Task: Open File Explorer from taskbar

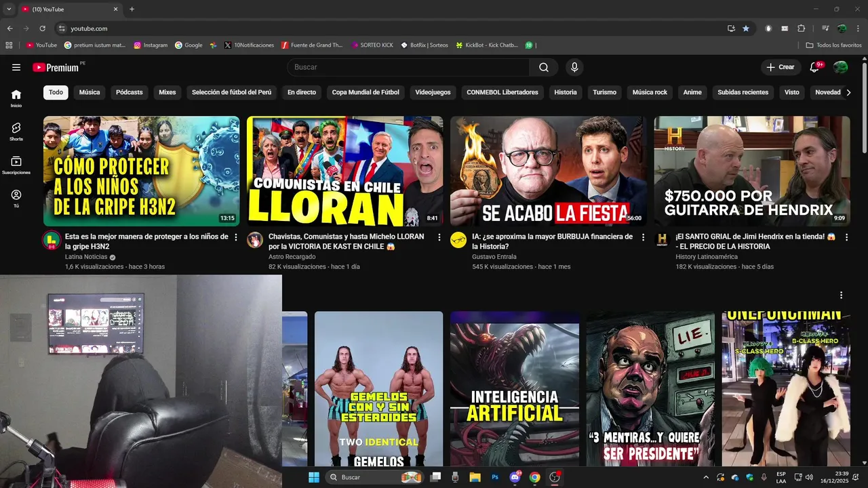Action: 475,477
